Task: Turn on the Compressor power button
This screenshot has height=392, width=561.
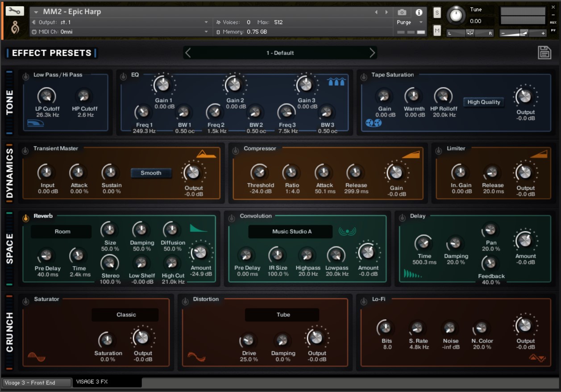Action: pos(236,150)
